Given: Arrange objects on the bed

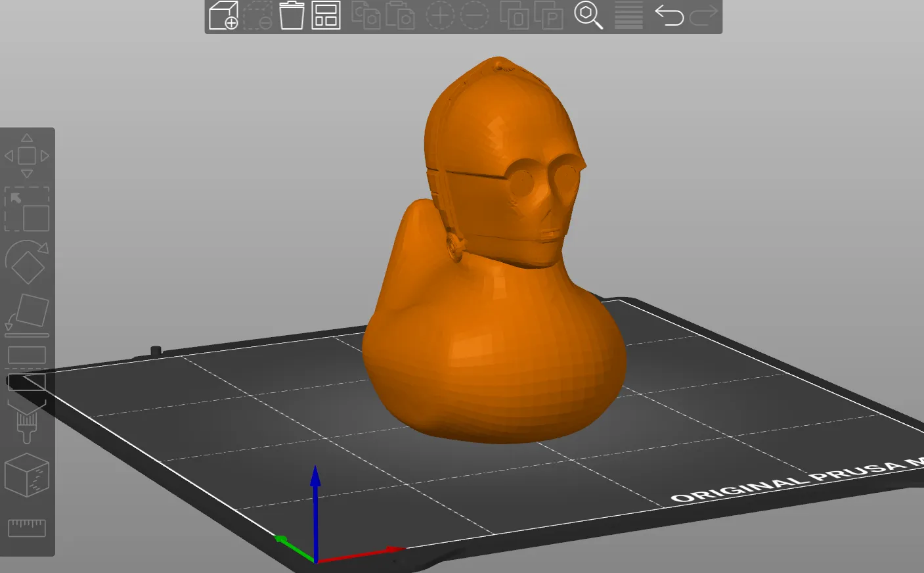Looking at the screenshot, I should click(326, 16).
